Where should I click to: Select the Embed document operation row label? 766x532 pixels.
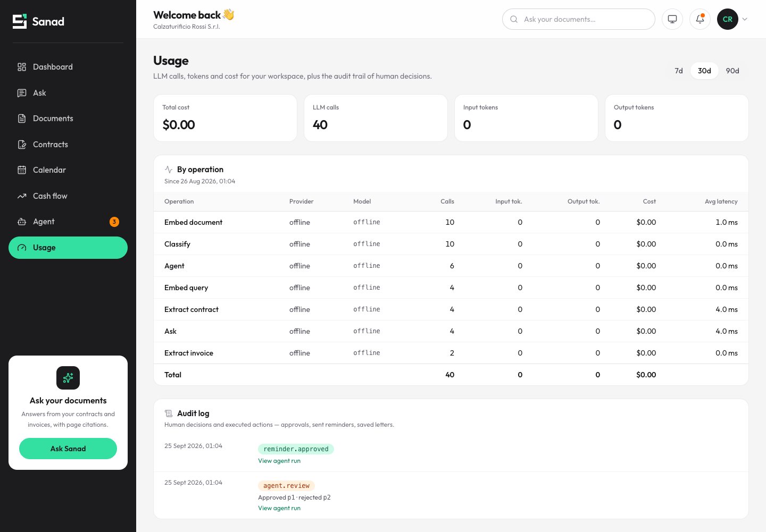[x=193, y=222]
